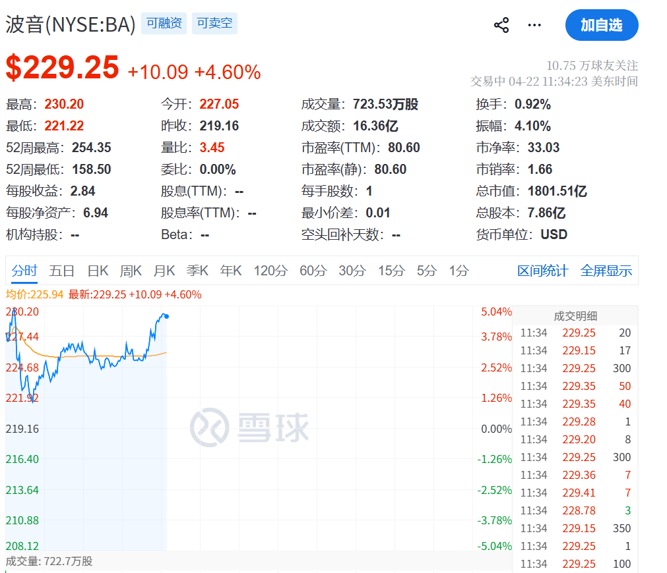
Task: Click the 可融资 tag
Action: pos(163,24)
